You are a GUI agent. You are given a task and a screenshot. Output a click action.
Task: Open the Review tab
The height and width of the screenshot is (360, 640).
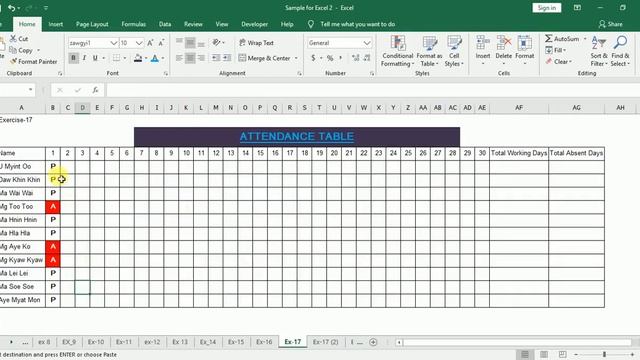coord(193,24)
